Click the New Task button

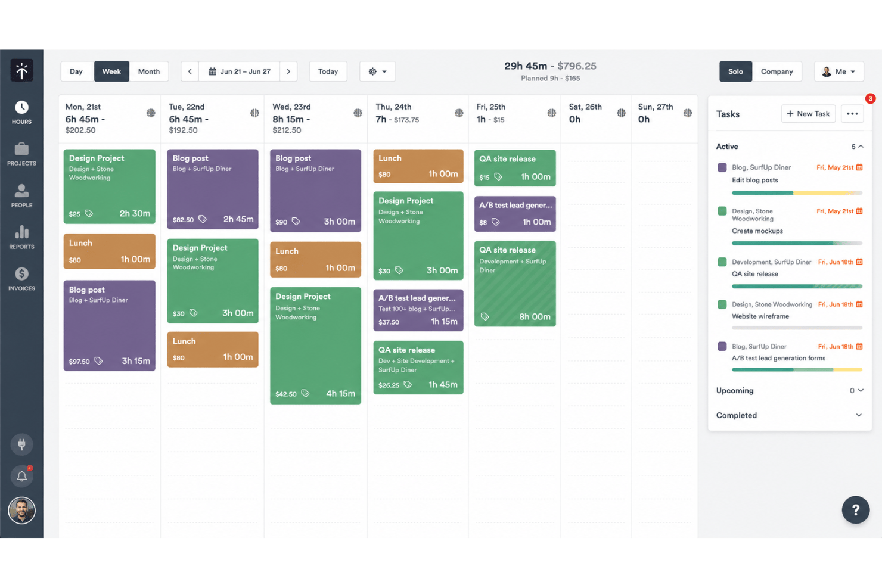pyautogui.click(x=808, y=114)
